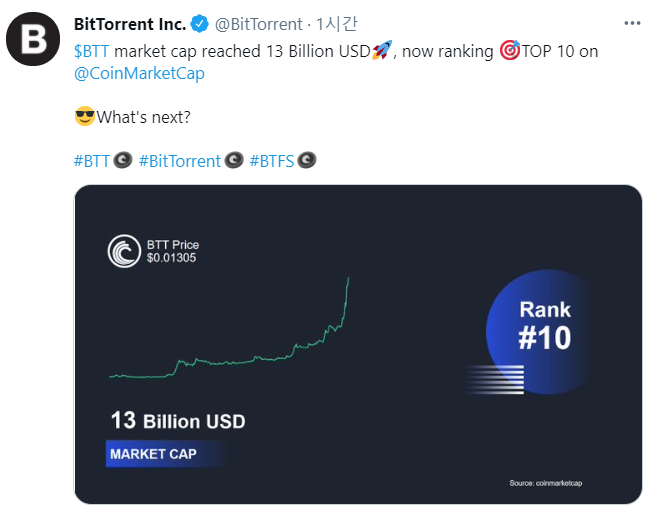Open BitTorrent profile avatar
This screenshot has height=513, width=655.
tap(33, 39)
